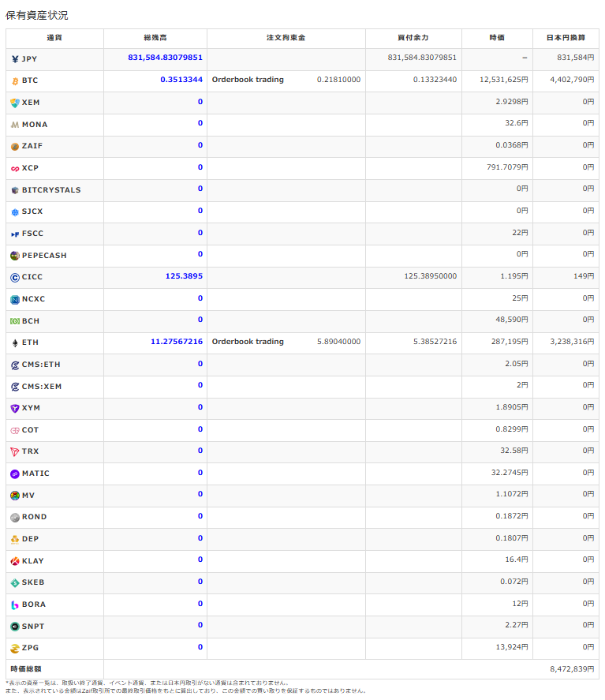This screenshot has width=605, height=700.
Task: Click ETH available amount 5.38527216
Action: [x=435, y=342]
